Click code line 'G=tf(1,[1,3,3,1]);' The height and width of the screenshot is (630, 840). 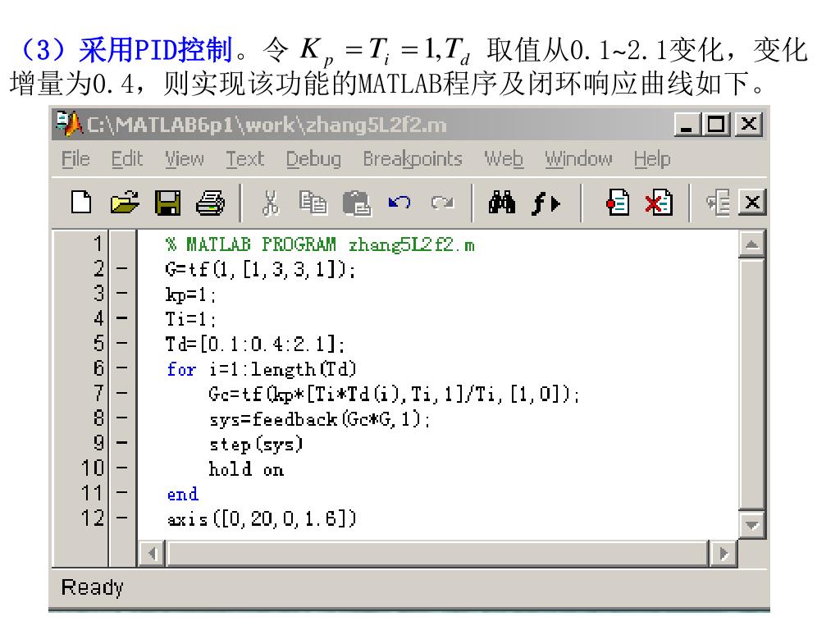pyautogui.click(x=260, y=269)
